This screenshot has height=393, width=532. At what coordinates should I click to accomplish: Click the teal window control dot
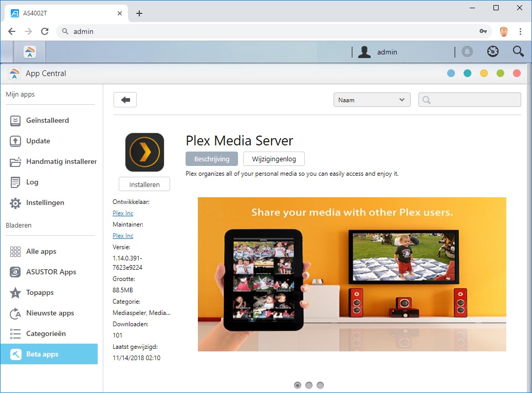pyautogui.click(x=468, y=73)
